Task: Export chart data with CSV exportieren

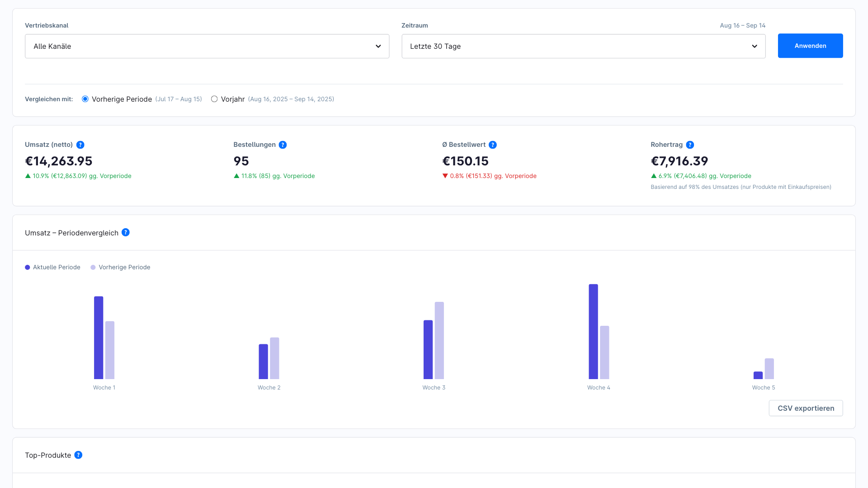Action: pos(806,408)
